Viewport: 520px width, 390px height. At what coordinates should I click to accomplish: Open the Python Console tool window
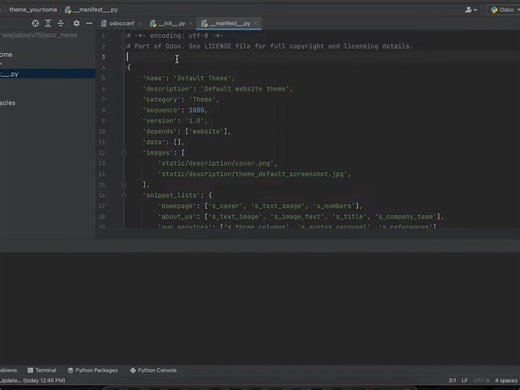click(153, 370)
